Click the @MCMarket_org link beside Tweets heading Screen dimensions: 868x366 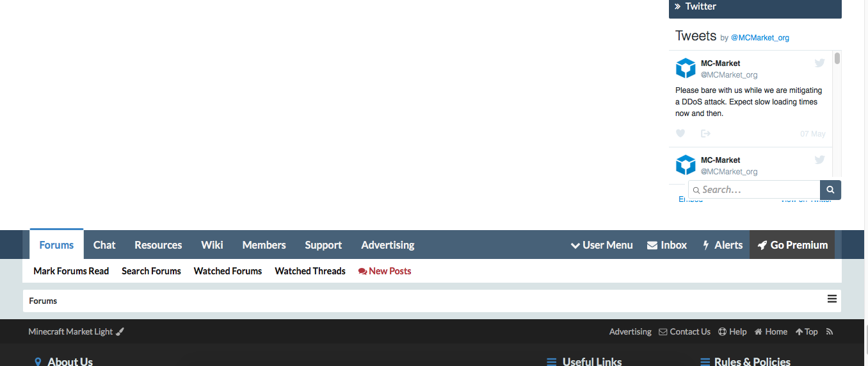[760, 38]
